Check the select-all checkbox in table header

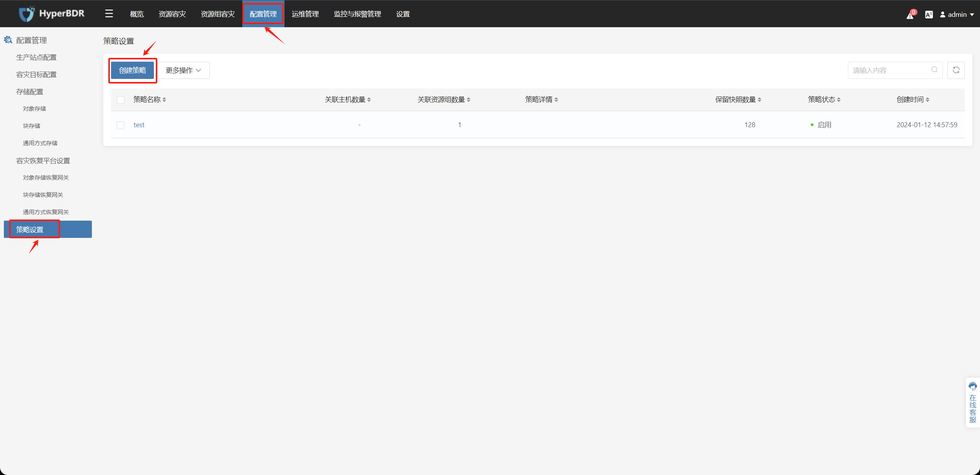[121, 100]
